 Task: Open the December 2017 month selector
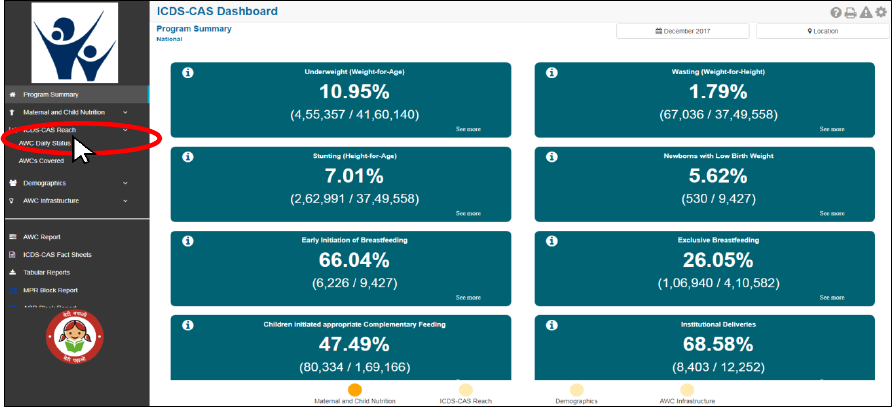(683, 31)
